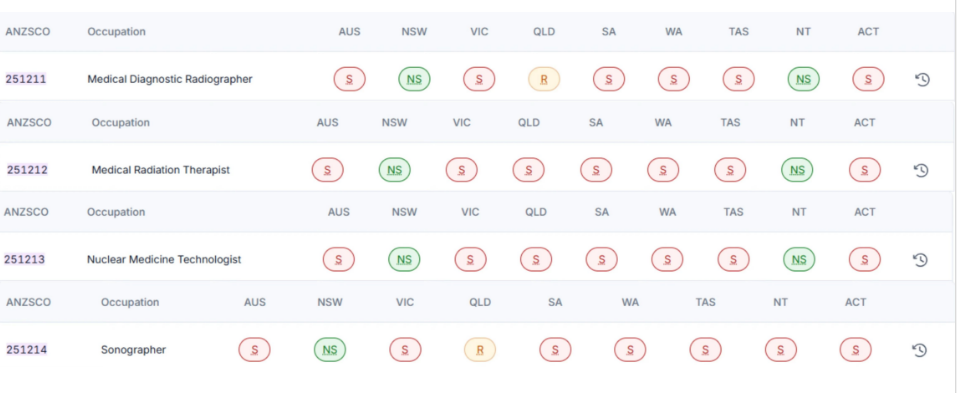Open history icon for Medical Diagnostic Radiographer

tap(922, 79)
